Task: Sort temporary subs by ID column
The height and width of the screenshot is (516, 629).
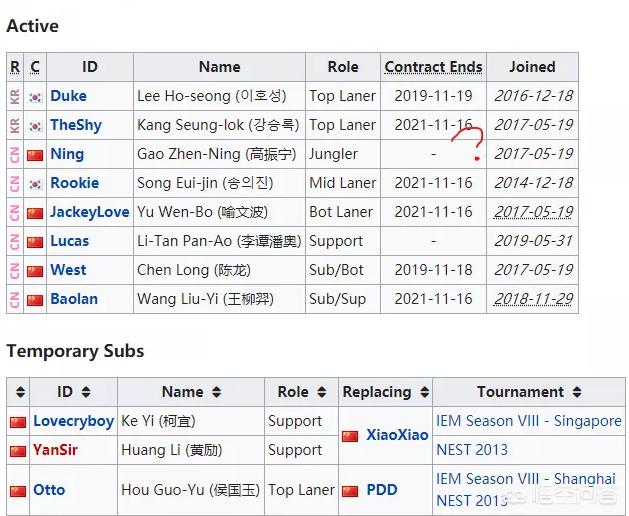Action: click(86, 392)
